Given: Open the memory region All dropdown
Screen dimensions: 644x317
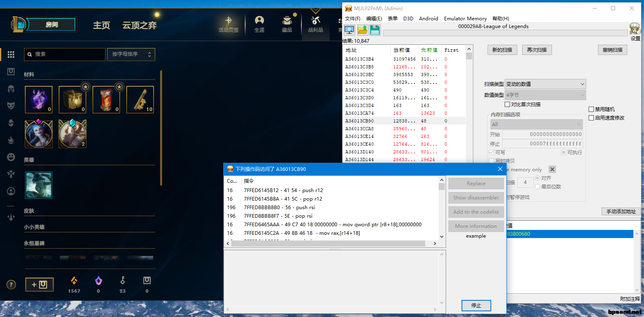Looking at the screenshot, I should tap(536, 124).
